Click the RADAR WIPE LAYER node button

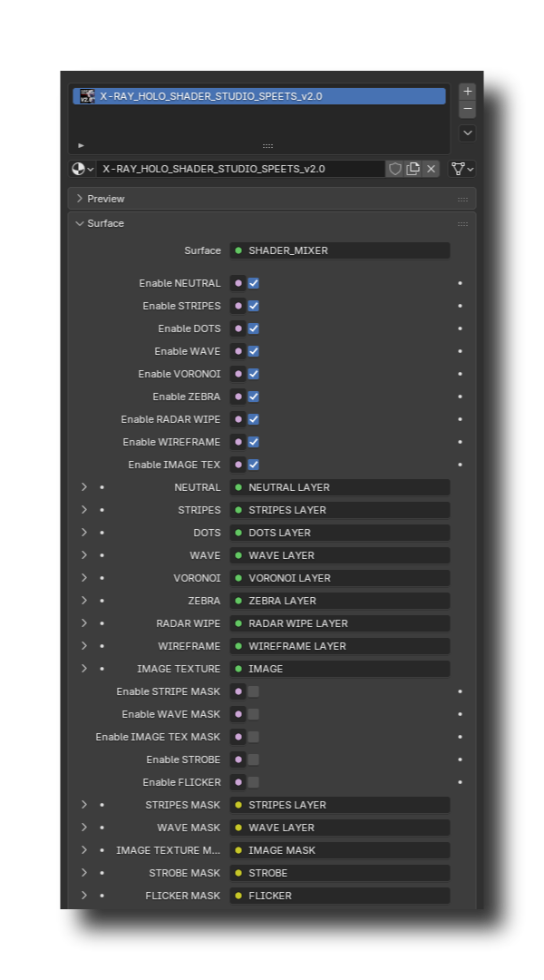click(340, 623)
